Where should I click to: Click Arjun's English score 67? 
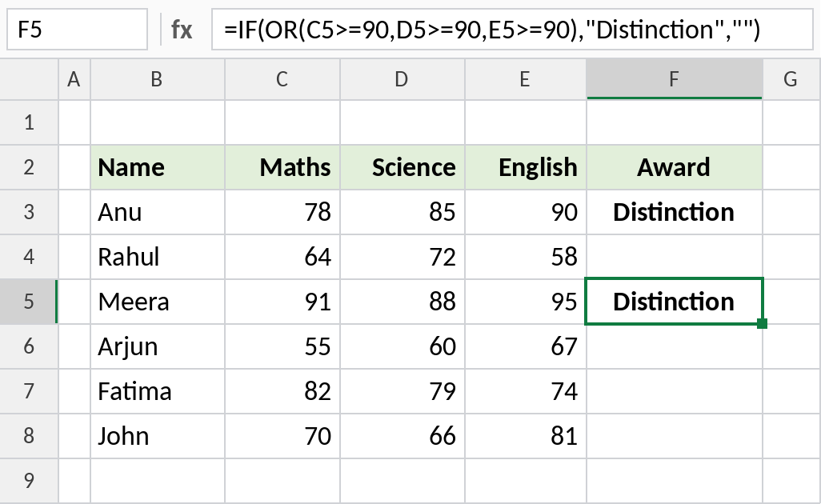(526, 346)
